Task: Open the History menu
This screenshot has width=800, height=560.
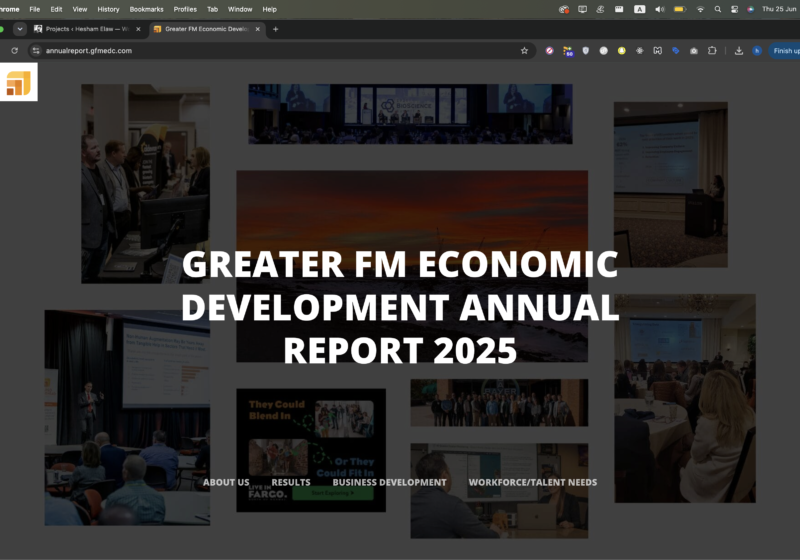Action: click(x=108, y=9)
